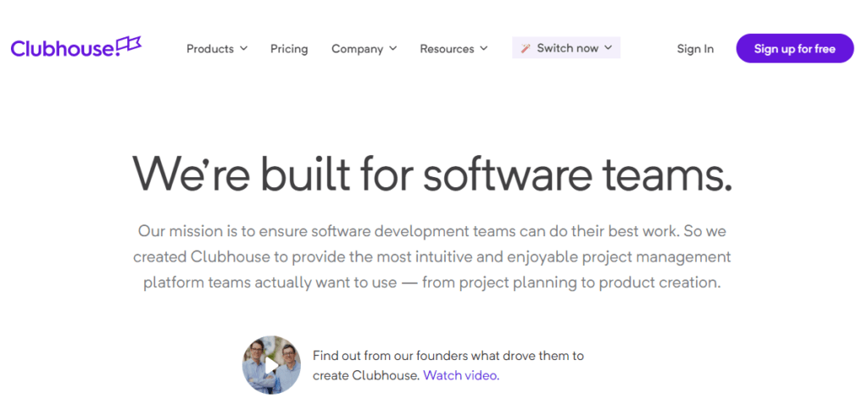The height and width of the screenshot is (398, 868).
Task: Expand the Resources chevron arrow
Action: (x=484, y=48)
